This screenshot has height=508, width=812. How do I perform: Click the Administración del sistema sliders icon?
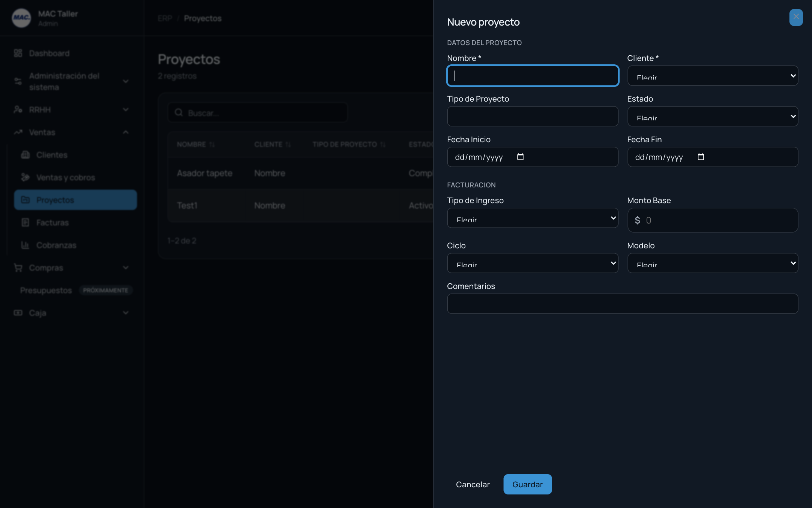[18, 81]
